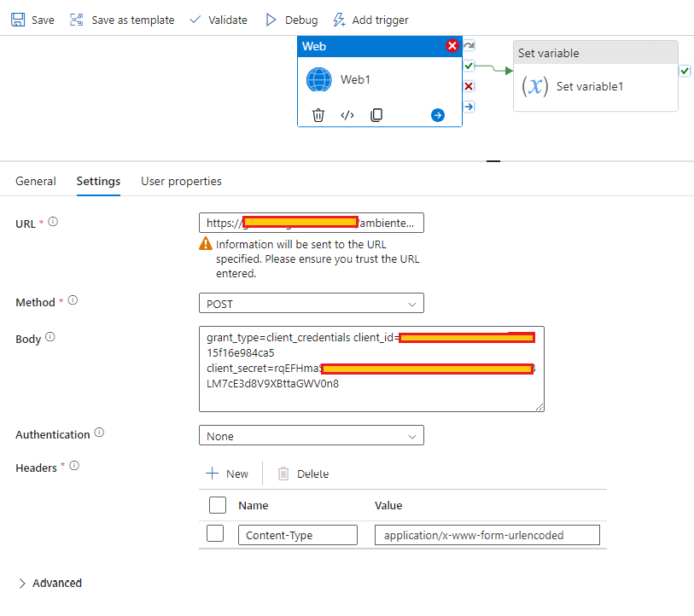Screen dimensions: 694x616
Task: Click Body textarea resize grip
Action: click(x=539, y=407)
